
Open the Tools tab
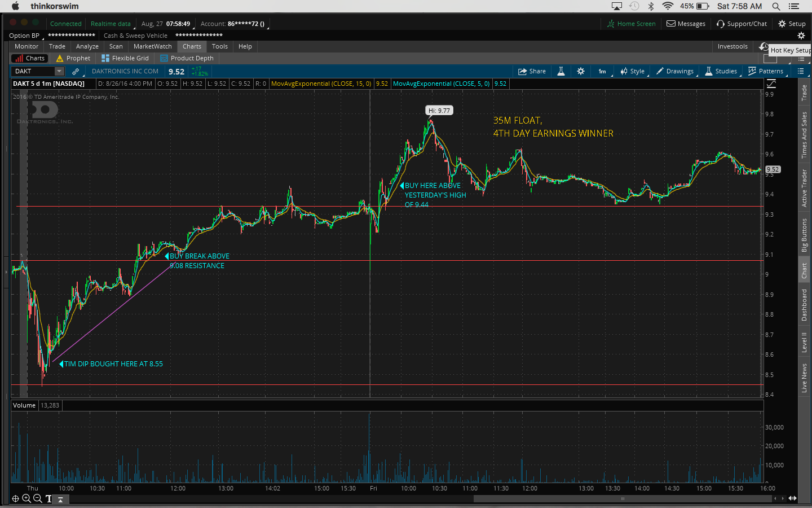click(x=220, y=46)
